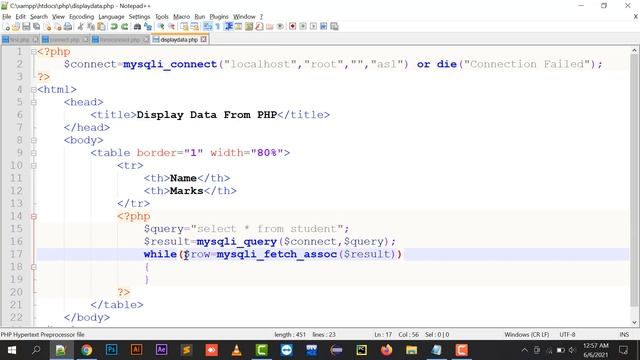Image resolution: width=640 pixels, height=360 pixels.
Task: Open the File menu
Action: [7, 17]
